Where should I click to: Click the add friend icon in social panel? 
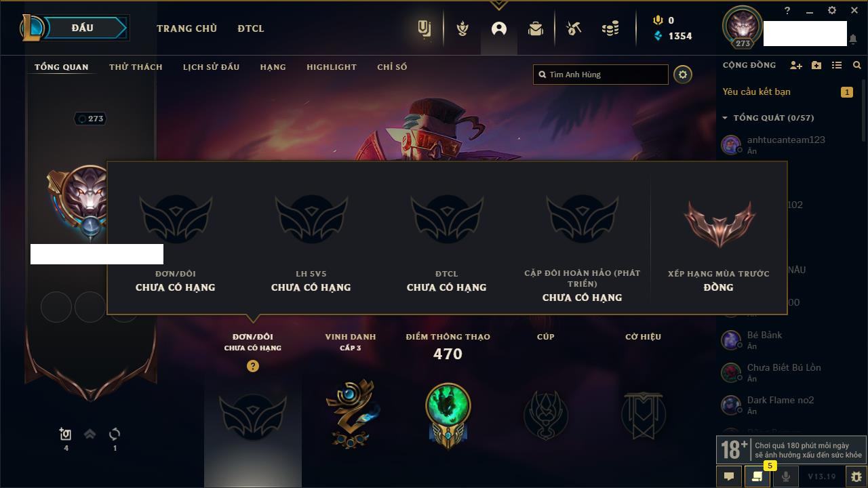pyautogui.click(x=796, y=65)
